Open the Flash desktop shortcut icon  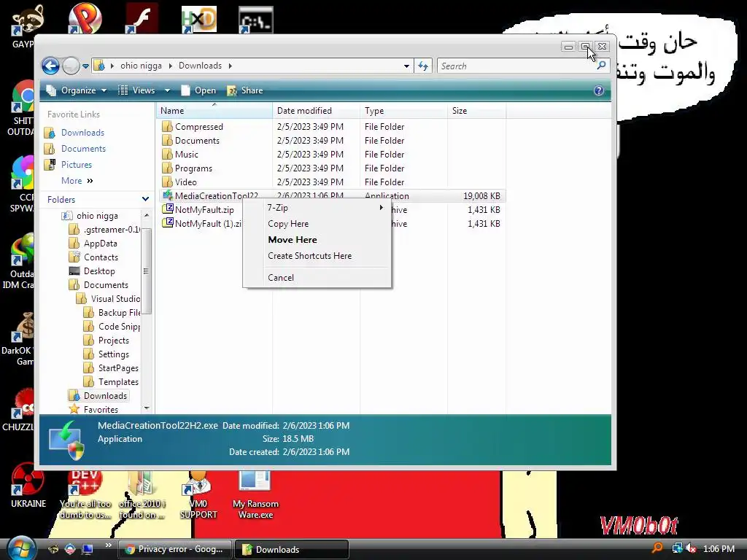click(x=142, y=19)
